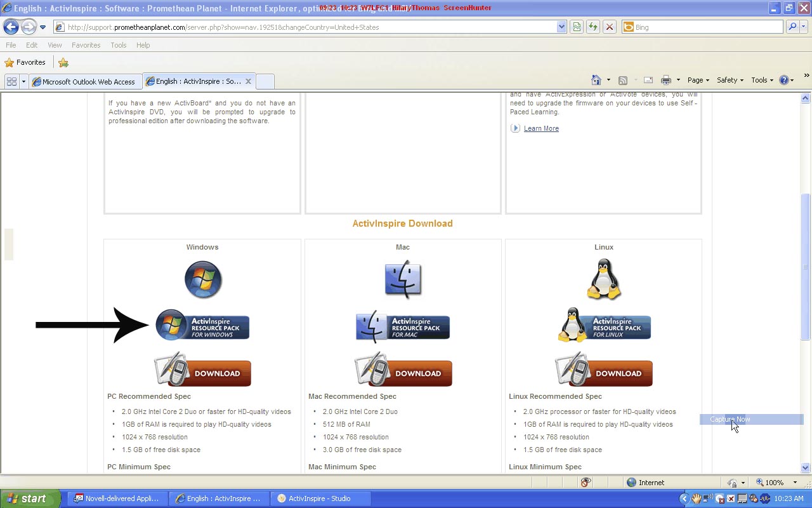Open the Tools dropdown in the command bar
This screenshot has width=812, height=508.
coord(763,80)
